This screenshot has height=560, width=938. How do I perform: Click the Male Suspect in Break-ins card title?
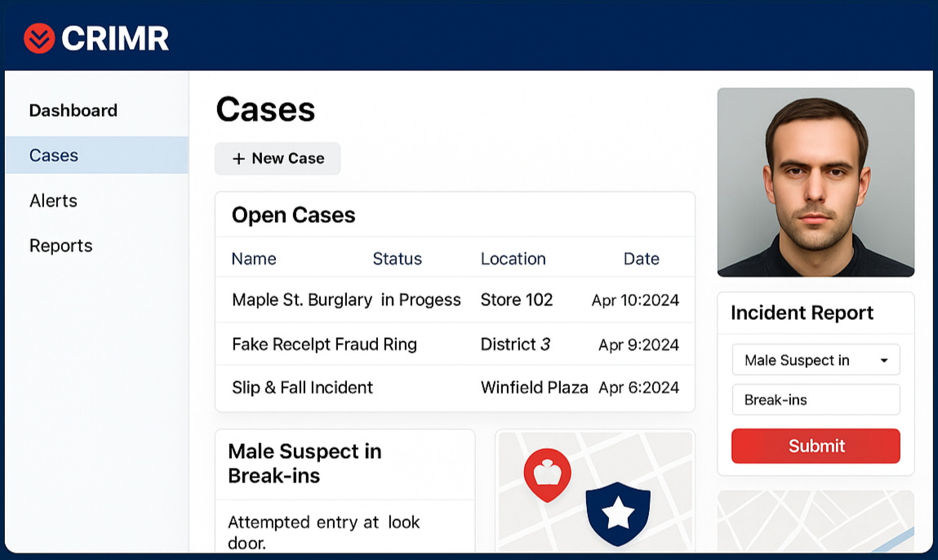(x=305, y=463)
